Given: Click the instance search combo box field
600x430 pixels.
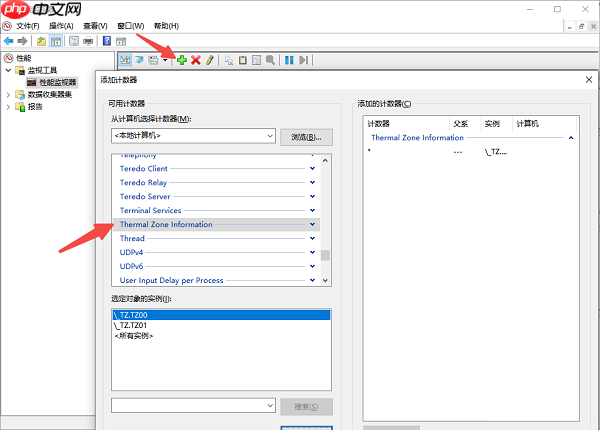Looking at the screenshot, I should [x=192, y=405].
